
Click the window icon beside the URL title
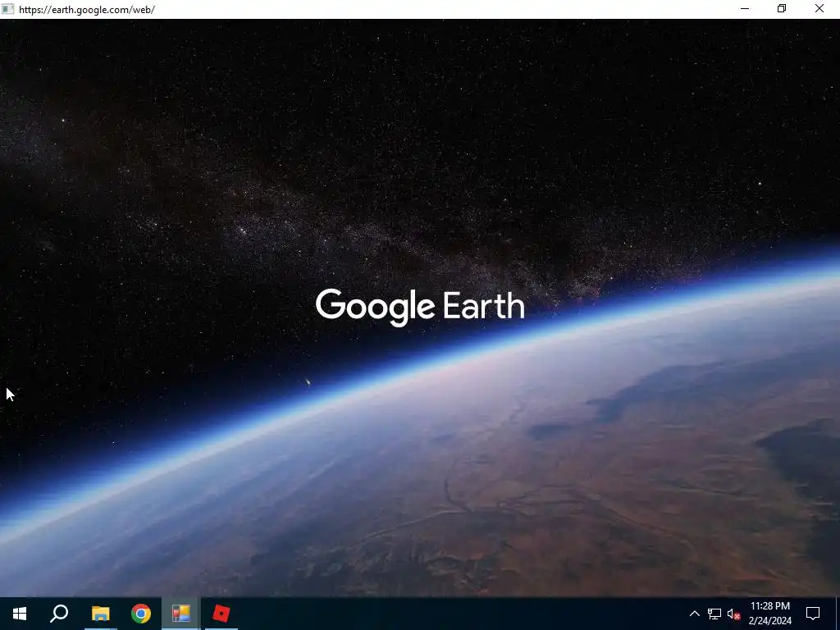7,8
